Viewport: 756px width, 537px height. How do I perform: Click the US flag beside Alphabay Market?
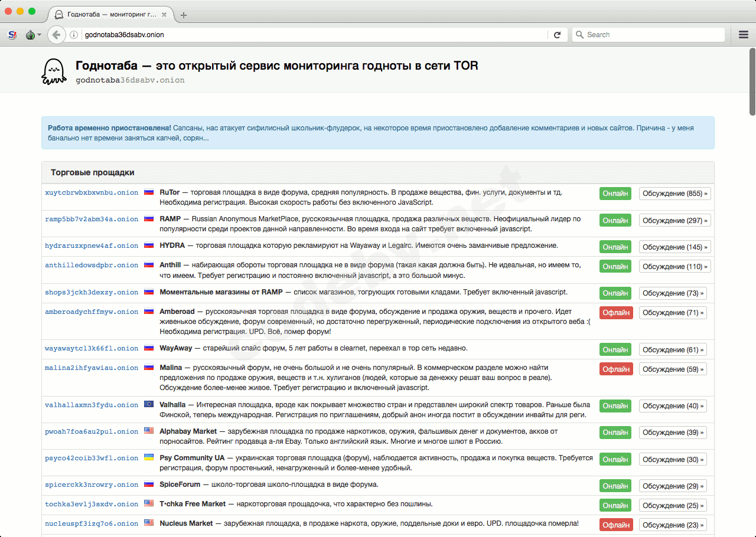point(149,431)
